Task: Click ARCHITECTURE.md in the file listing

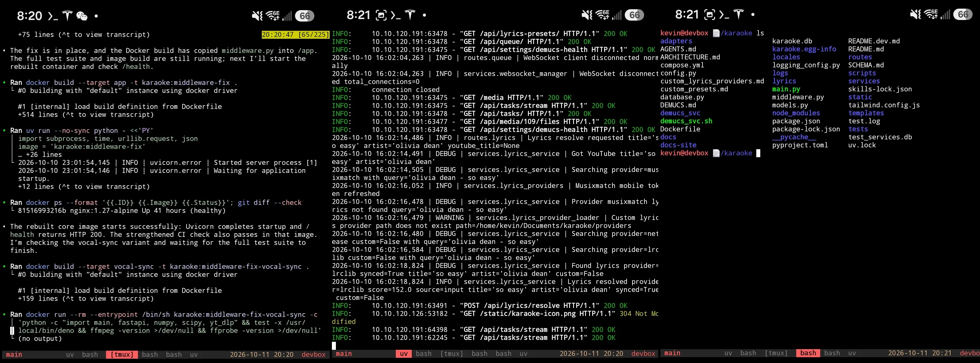Action: [x=690, y=57]
